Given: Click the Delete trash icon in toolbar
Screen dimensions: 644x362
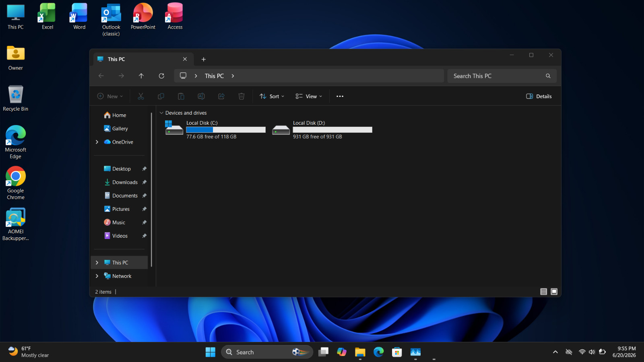Looking at the screenshot, I should point(242,97).
